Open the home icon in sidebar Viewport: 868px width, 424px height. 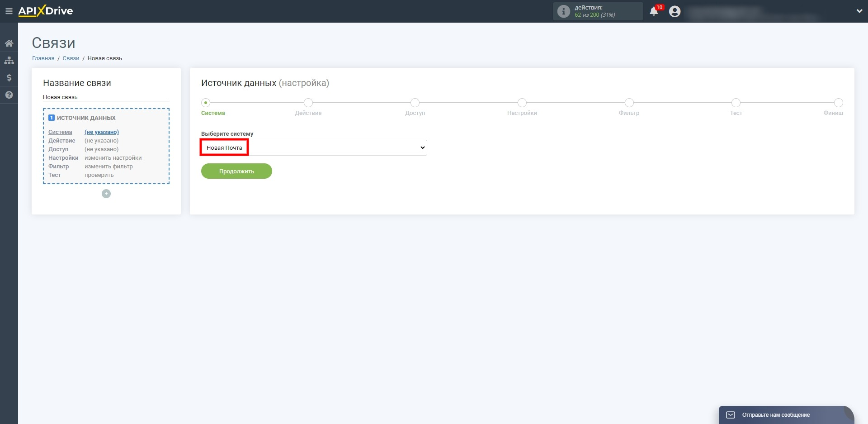click(x=9, y=43)
